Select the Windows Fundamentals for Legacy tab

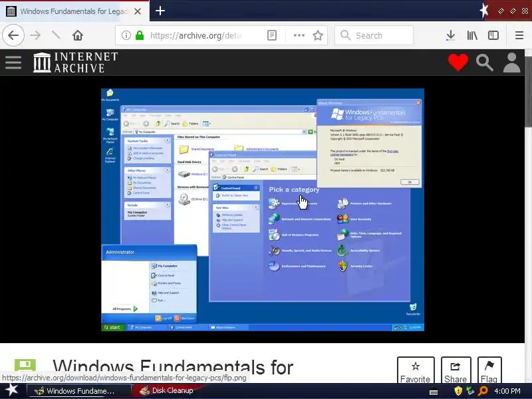(73, 11)
